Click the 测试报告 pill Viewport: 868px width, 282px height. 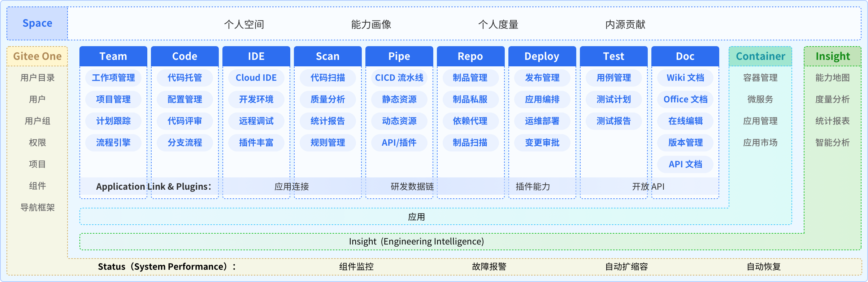tap(614, 121)
